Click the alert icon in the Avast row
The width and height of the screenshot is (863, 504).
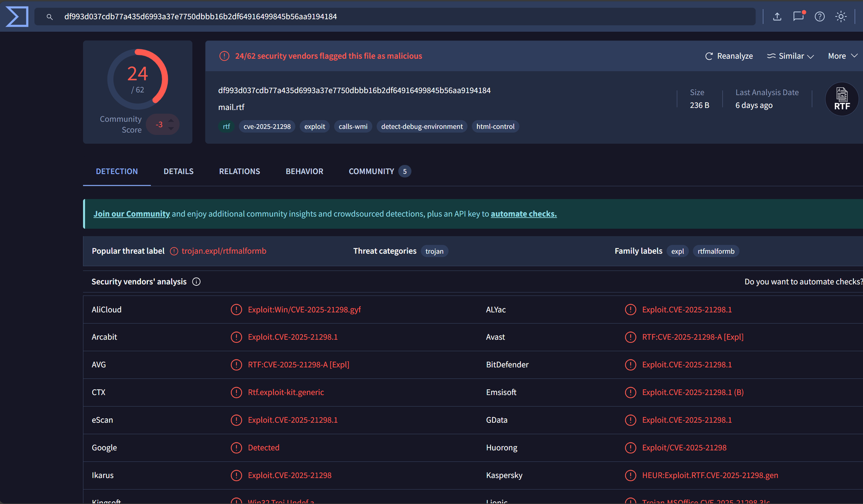coord(631,337)
